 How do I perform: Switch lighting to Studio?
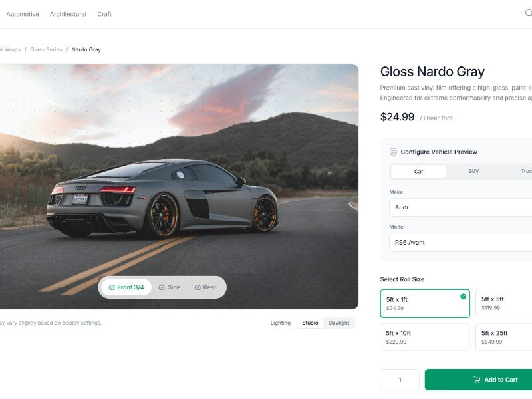[x=310, y=323]
